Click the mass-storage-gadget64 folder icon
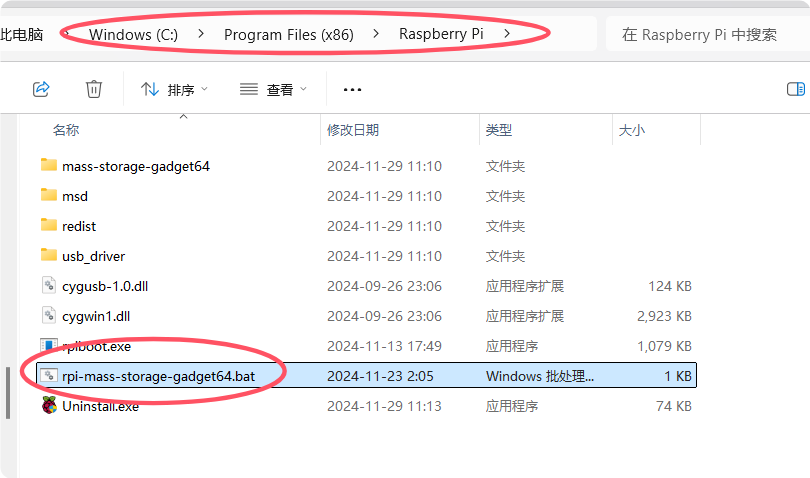The width and height of the screenshot is (810, 478). coord(49,166)
